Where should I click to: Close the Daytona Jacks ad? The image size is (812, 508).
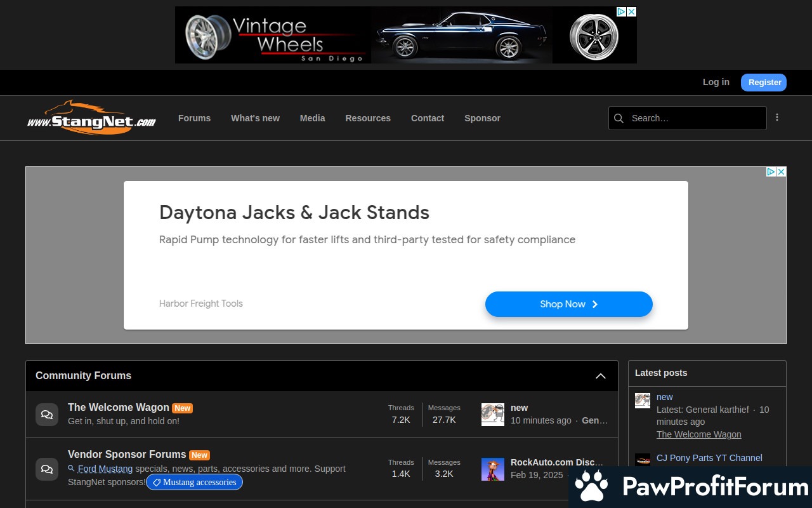pyautogui.click(x=782, y=172)
